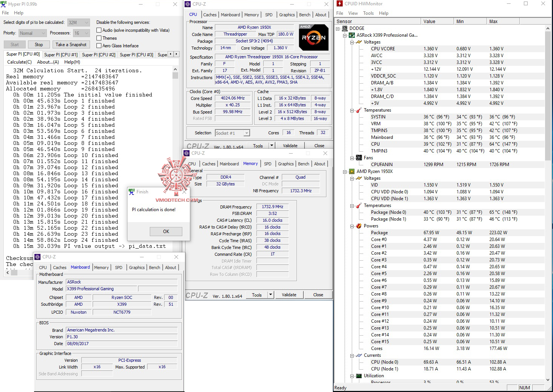Click the Hyper PI icon in its title bar

click(4, 4)
